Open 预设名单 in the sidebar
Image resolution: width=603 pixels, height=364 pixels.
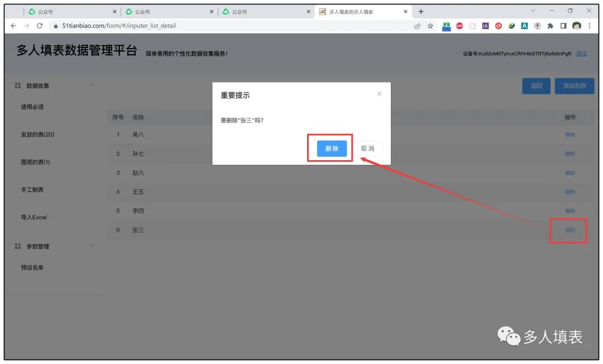pyautogui.click(x=32, y=267)
